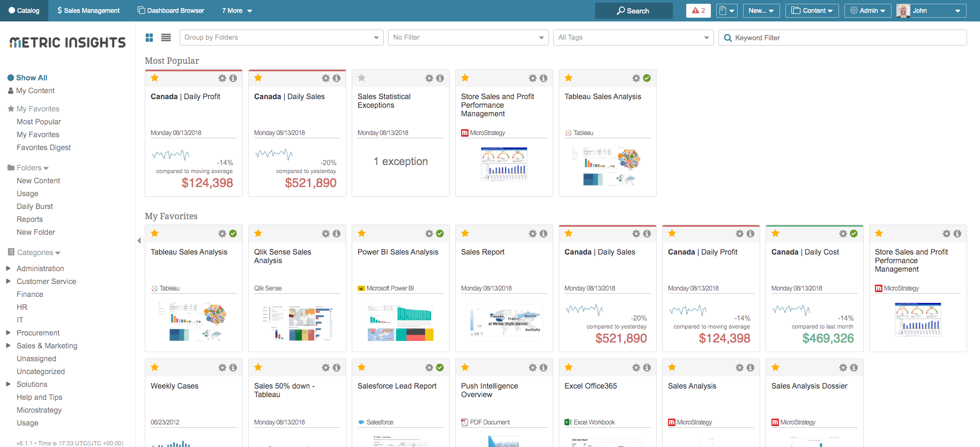The image size is (980, 447).
Task: Expand the Customer Service category
Action: 8,281
